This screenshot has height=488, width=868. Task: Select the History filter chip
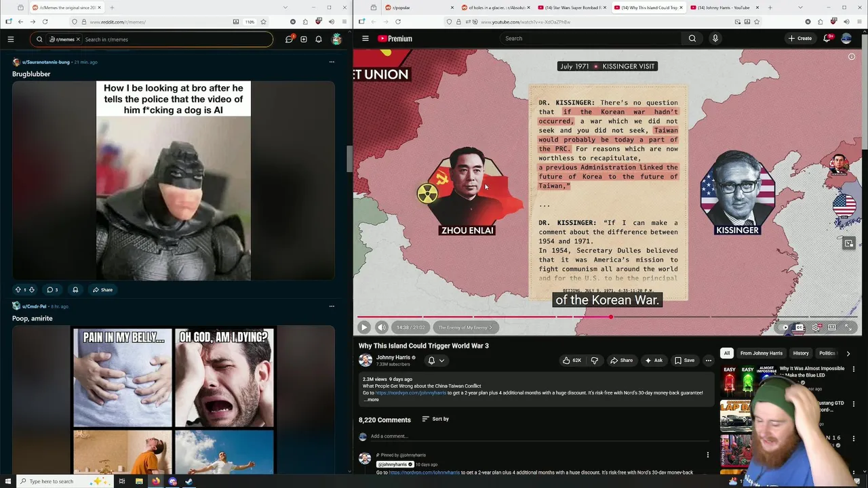tap(801, 353)
